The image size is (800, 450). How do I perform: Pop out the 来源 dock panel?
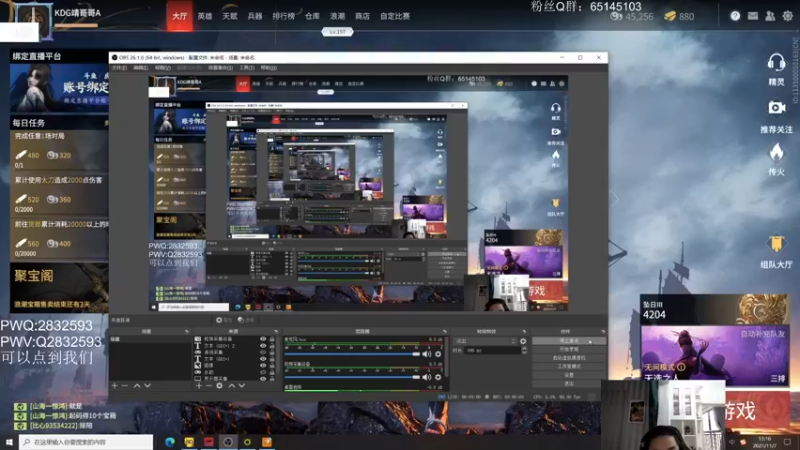coord(276,332)
